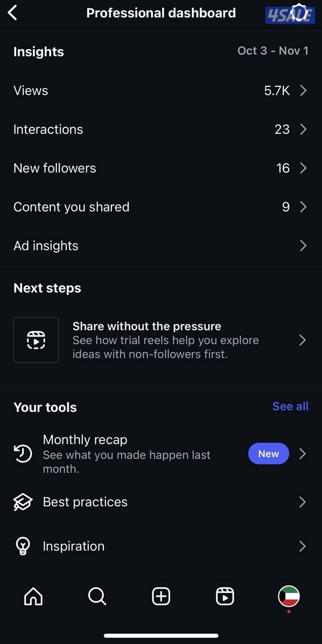Open profile via flag avatar

[289, 596]
